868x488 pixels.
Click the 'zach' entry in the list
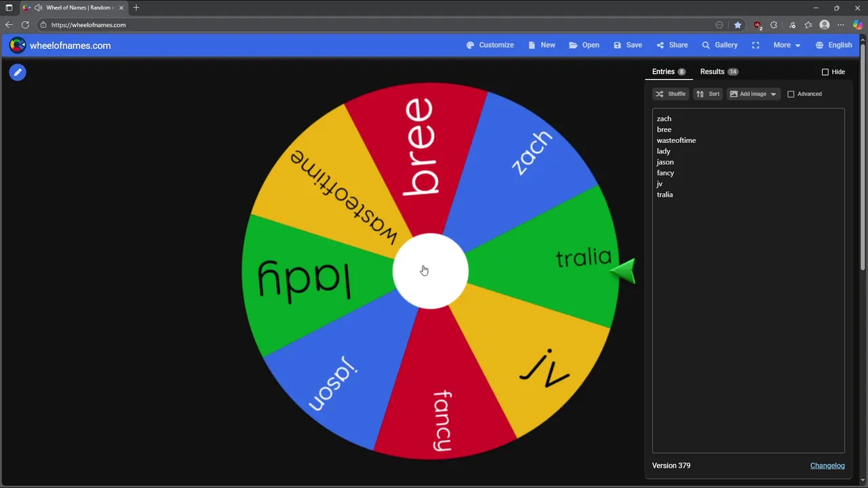tap(664, 119)
